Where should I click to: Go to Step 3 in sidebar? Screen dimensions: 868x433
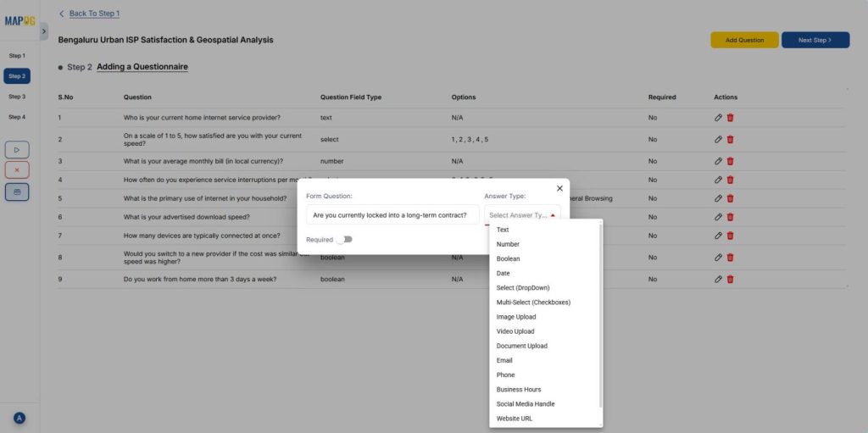(17, 97)
